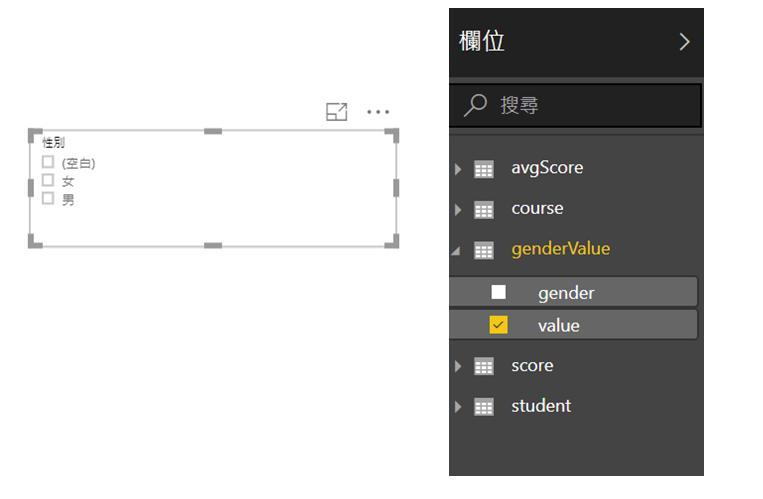Expand the avgScore table
Viewport: 763px width, 499px height.
point(457,169)
